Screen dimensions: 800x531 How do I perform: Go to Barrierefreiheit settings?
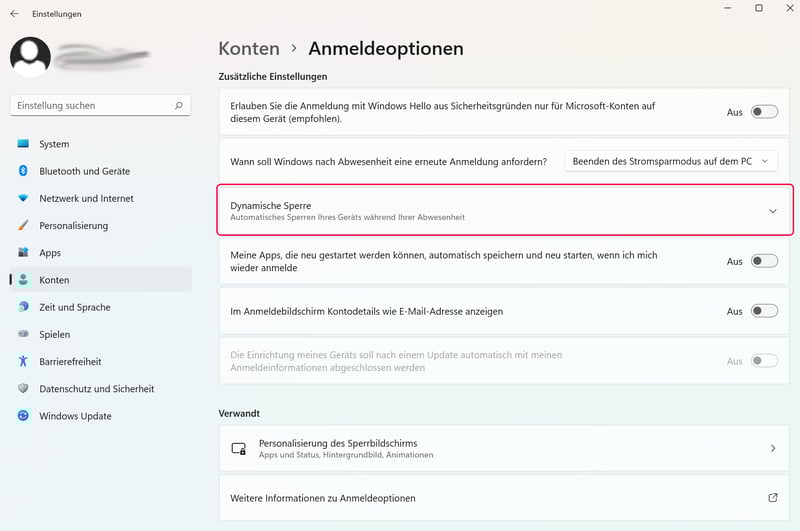70,361
